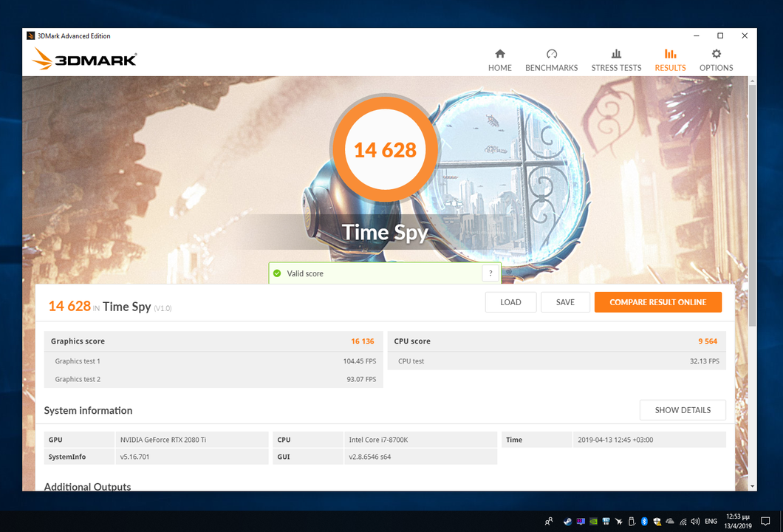Viewport: 783px width, 532px height.
Task: Click the scrollbar down arrow
Action: [x=752, y=486]
